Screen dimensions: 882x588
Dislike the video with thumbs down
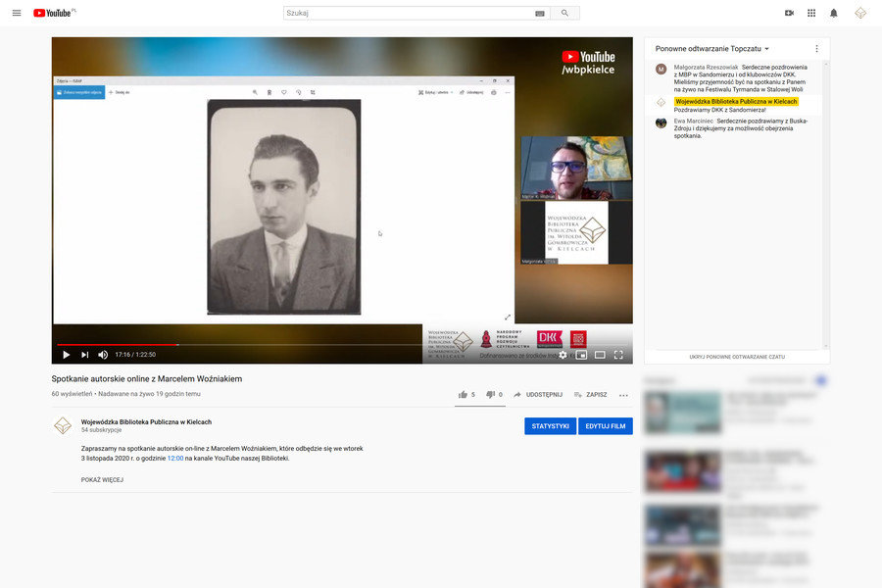491,395
